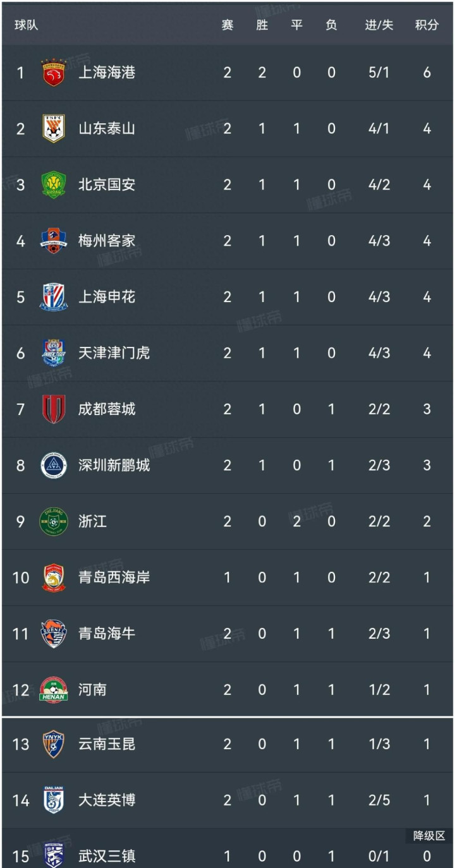Tap the 上海申花 team crest

click(x=54, y=297)
